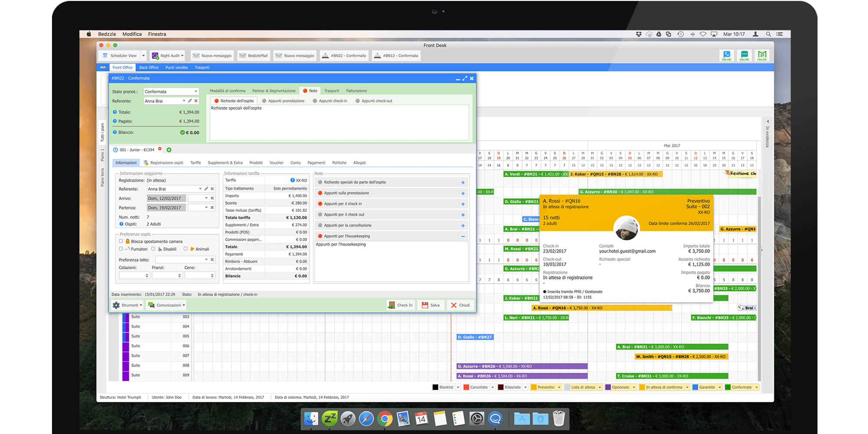
Task: Click the Check In door icon button
Action: tap(401, 305)
